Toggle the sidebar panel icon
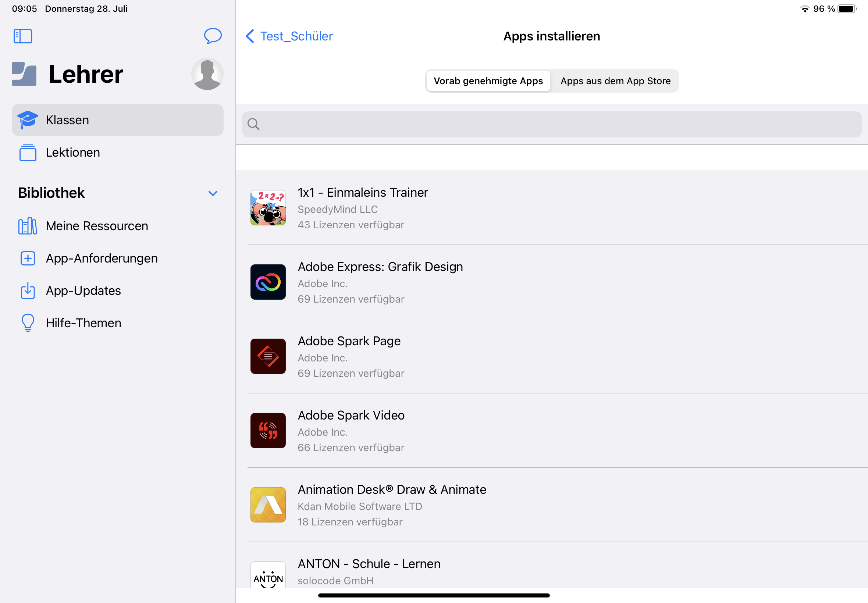868x603 pixels. pos(23,36)
